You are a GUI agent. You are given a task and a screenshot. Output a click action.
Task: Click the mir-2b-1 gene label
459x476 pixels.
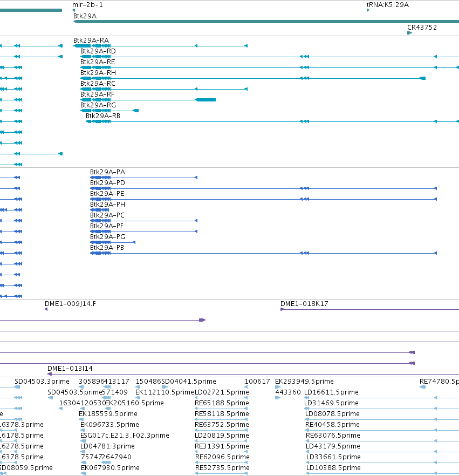pyautogui.click(x=87, y=5)
